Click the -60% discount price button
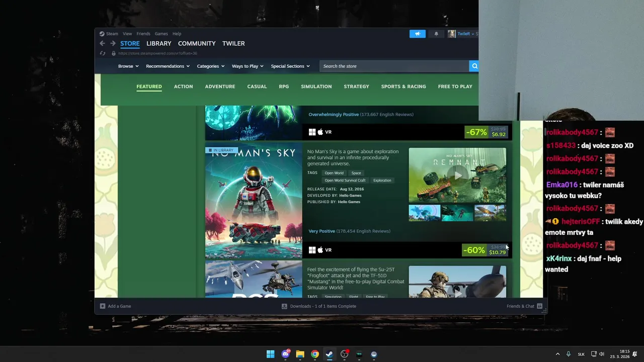Viewport: 644px width, 362px height. pos(485,250)
